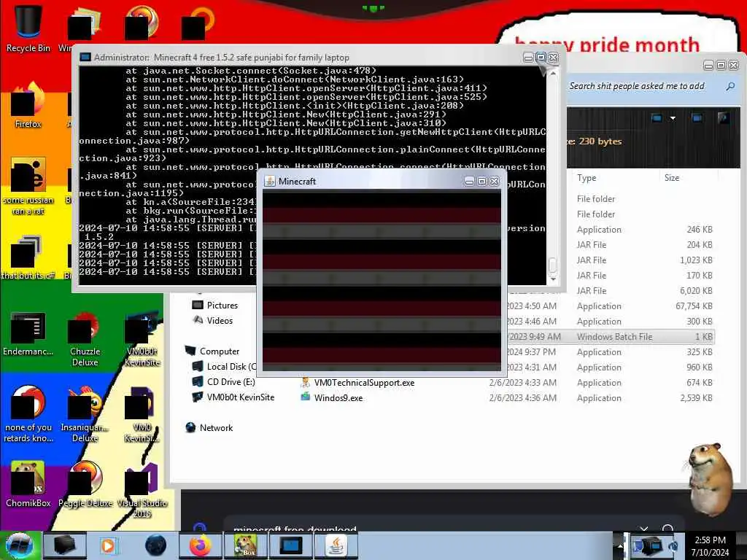Open the Windows Start orb
The height and width of the screenshot is (560, 747).
pos(19,545)
